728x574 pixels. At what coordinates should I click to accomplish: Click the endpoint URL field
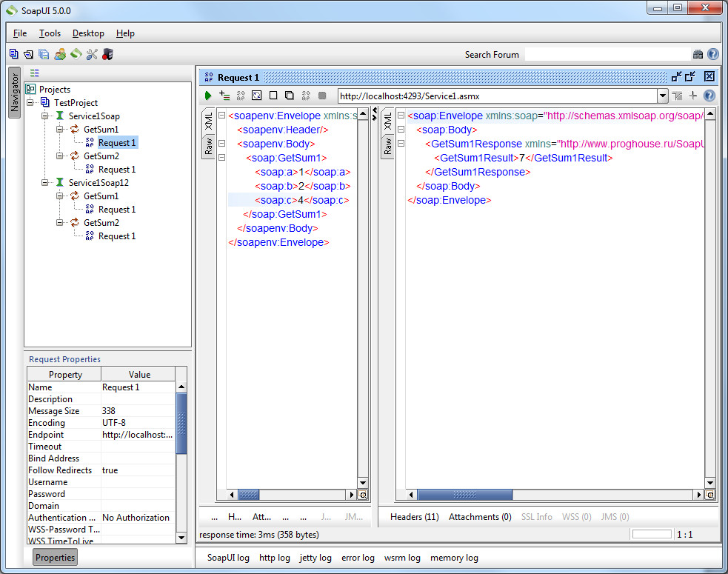497,96
